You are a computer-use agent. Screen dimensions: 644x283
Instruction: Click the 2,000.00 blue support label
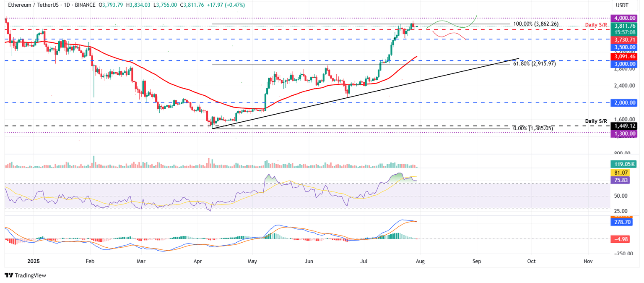[623, 102]
